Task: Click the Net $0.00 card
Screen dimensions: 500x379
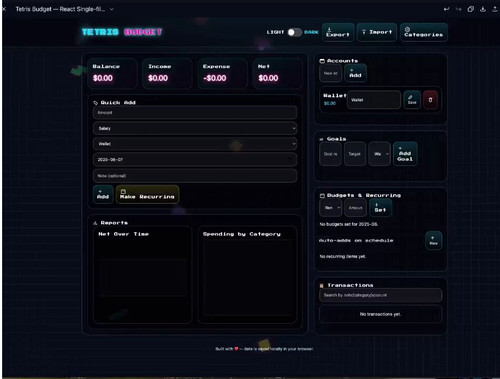Action: [x=277, y=73]
